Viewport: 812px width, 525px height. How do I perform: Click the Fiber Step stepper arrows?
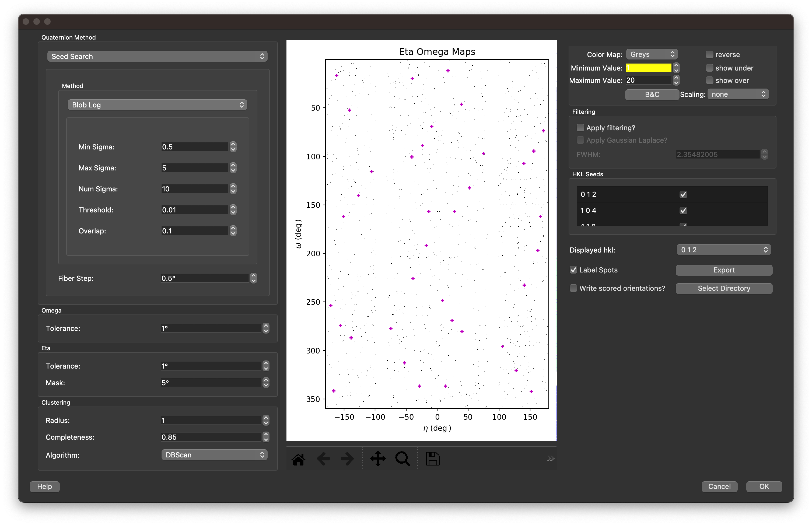253,278
